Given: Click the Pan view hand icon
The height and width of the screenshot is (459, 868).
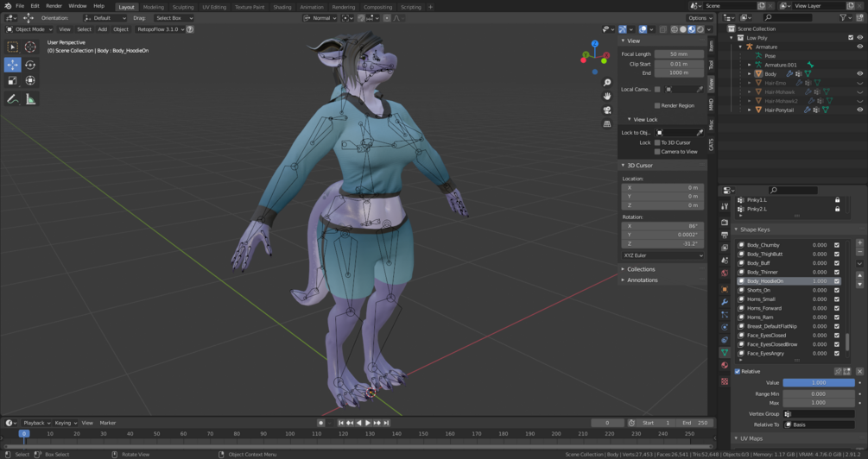Looking at the screenshot, I should (x=607, y=97).
